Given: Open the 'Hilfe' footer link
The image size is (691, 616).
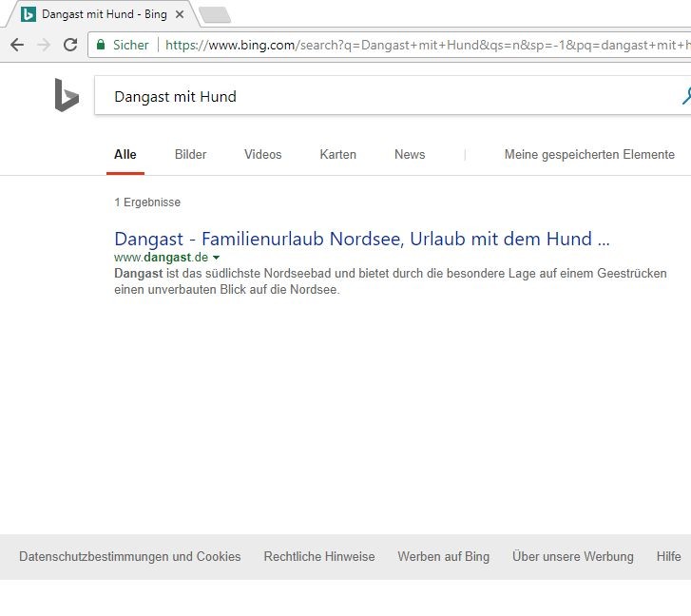Looking at the screenshot, I should click(x=668, y=556).
